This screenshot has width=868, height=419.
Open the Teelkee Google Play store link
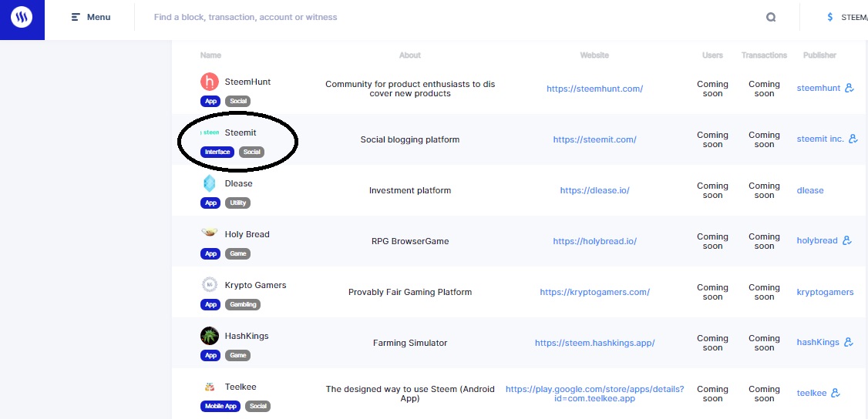coord(594,394)
